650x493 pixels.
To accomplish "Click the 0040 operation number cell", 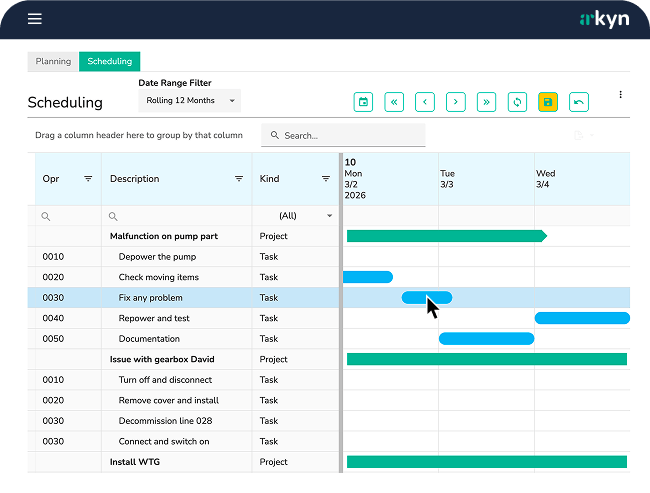I will pyautogui.click(x=68, y=318).
